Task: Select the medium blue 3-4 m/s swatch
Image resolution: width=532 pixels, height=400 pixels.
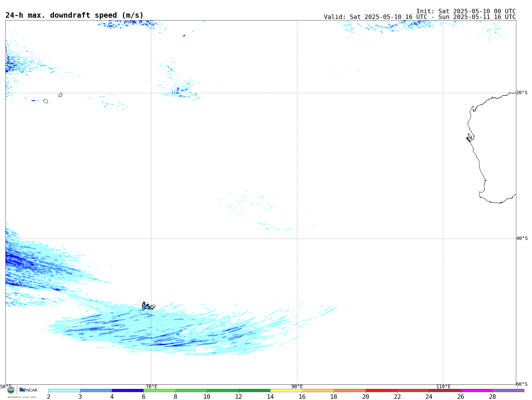Action: pyautogui.click(x=96, y=391)
